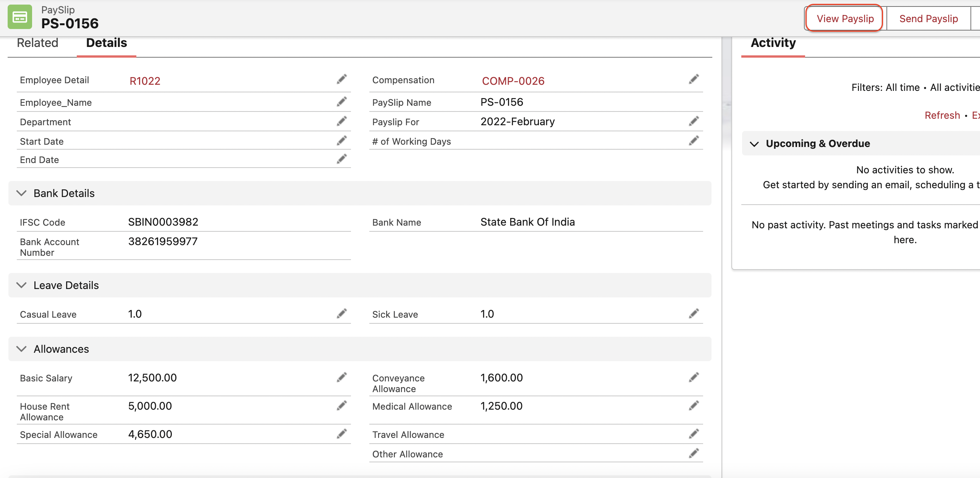Click the Send Payslip button
Screen dimensions: 980x478
pyautogui.click(x=928, y=19)
